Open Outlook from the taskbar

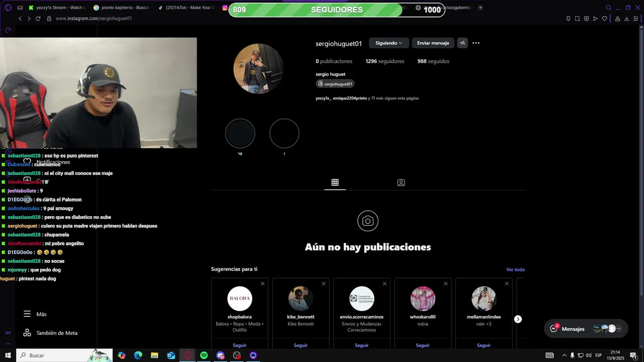[x=171, y=355]
